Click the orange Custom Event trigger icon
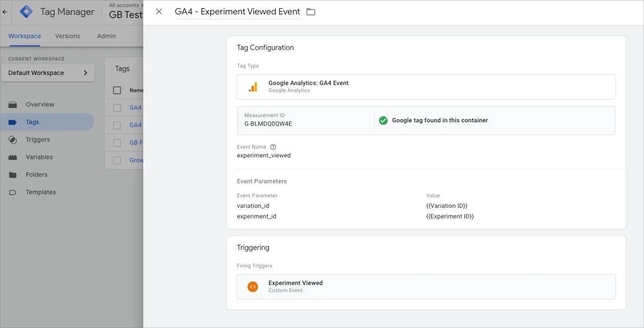 (253, 287)
